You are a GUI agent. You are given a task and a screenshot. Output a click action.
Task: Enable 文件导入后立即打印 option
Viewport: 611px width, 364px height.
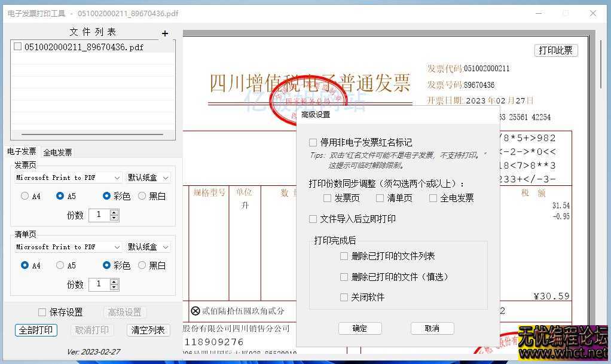pos(312,219)
